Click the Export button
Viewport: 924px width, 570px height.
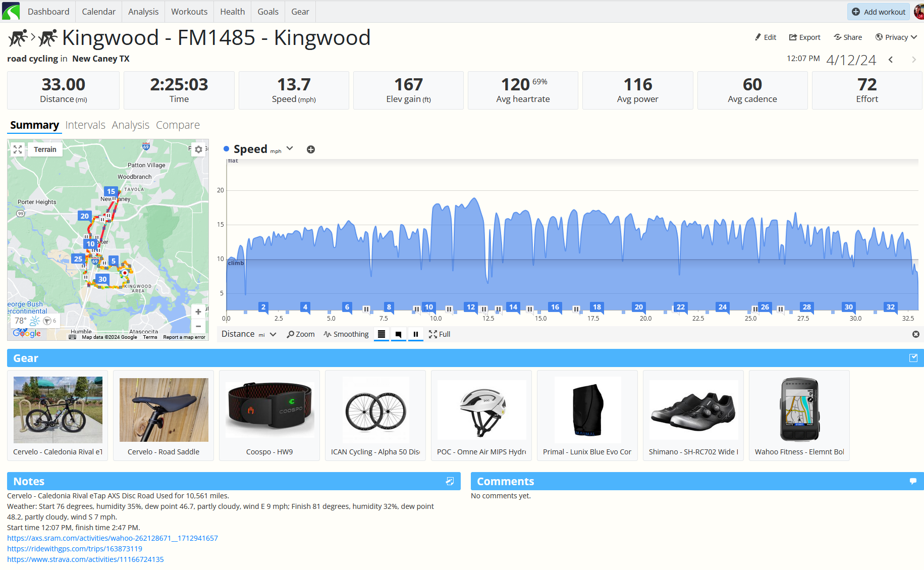[x=805, y=37]
